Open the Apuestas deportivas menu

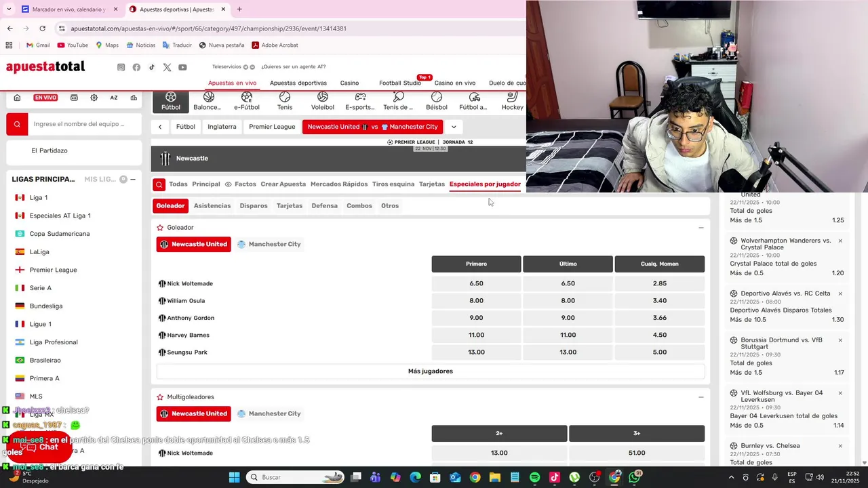[x=298, y=83]
